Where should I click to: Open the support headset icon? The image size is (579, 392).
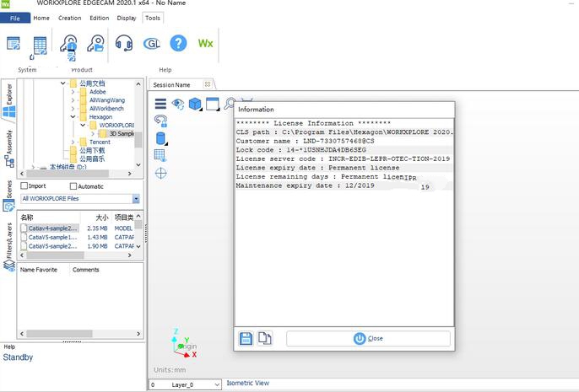click(124, 43)
